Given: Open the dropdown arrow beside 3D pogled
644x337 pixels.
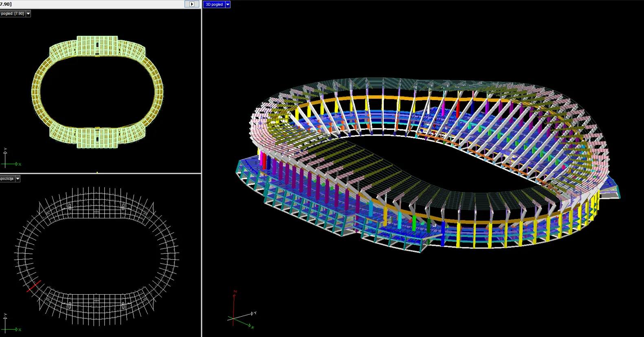Looking at the screenshot, I should [228, 4].
